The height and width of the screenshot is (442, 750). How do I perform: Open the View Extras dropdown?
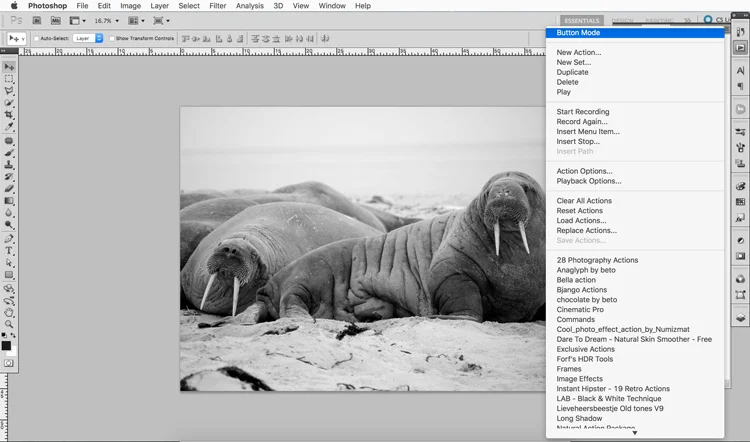[x=77, y=21]
